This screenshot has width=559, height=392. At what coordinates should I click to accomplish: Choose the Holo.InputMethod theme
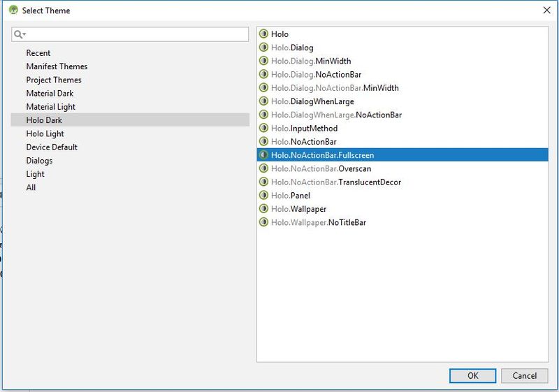pyautogui.click(x=402, y=128)
